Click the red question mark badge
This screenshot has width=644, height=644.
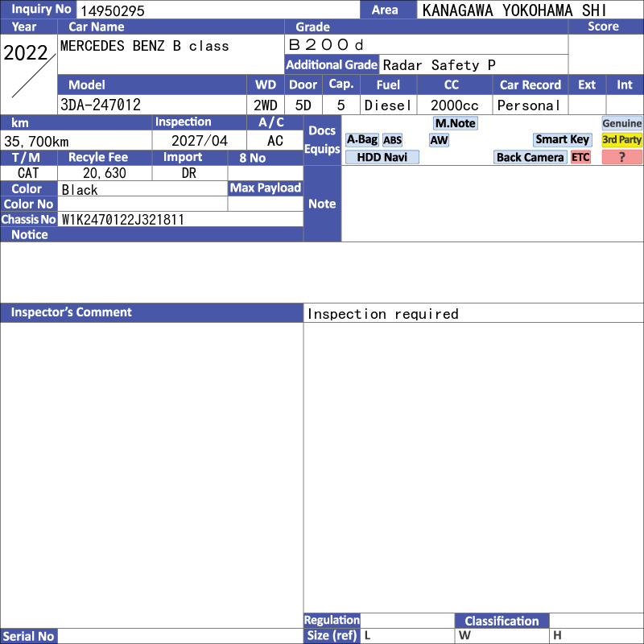tap(621, 157)
